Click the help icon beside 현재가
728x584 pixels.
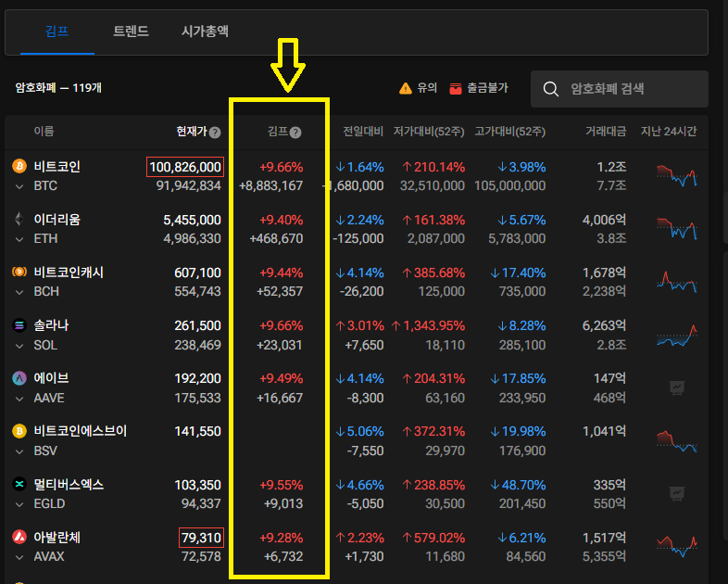point(215,133)
